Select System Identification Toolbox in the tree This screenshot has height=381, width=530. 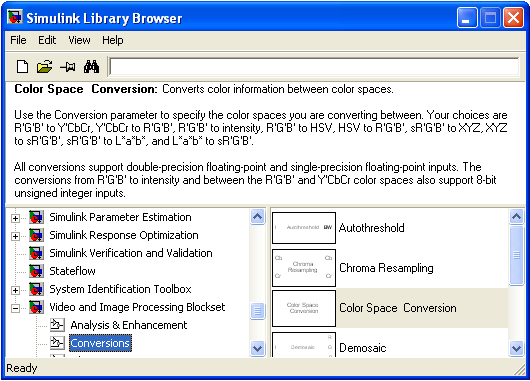point(120,289)
